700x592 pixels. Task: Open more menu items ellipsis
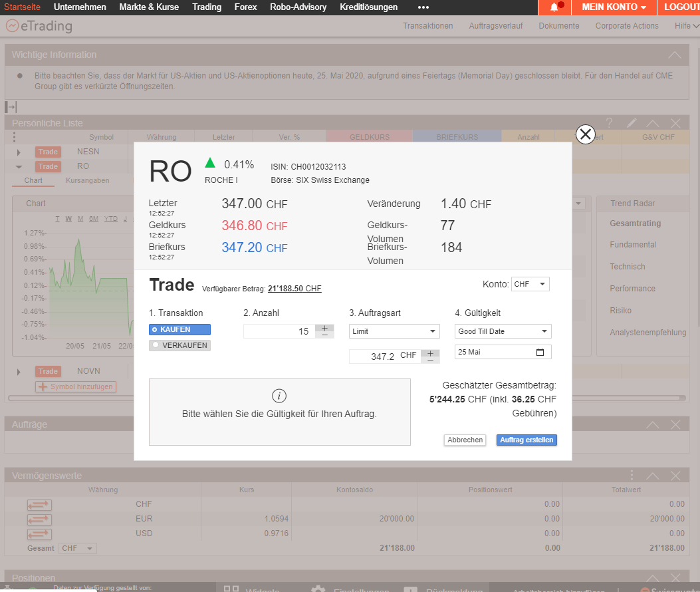click(x=423, y=7)
